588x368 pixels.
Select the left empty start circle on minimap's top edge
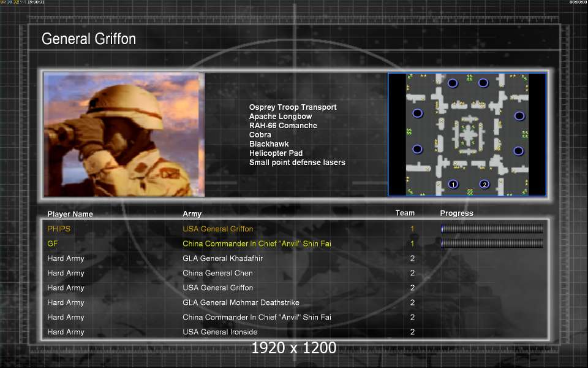tap(453, 83)
